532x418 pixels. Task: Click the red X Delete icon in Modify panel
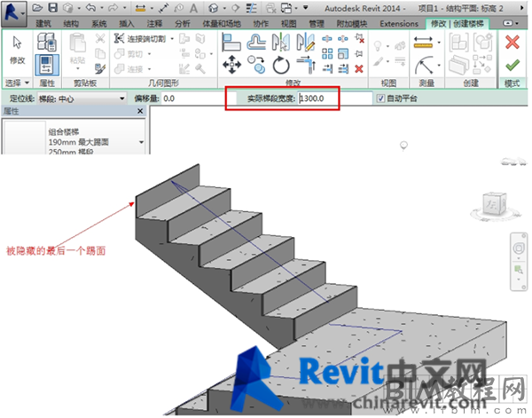click(x=359, y=69)
